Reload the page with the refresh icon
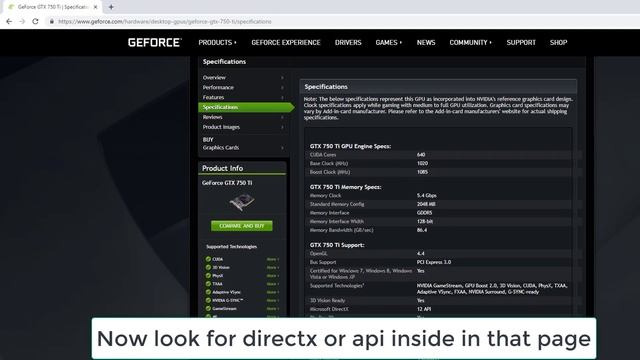This screenshot has width=640, height=360. 36,21
